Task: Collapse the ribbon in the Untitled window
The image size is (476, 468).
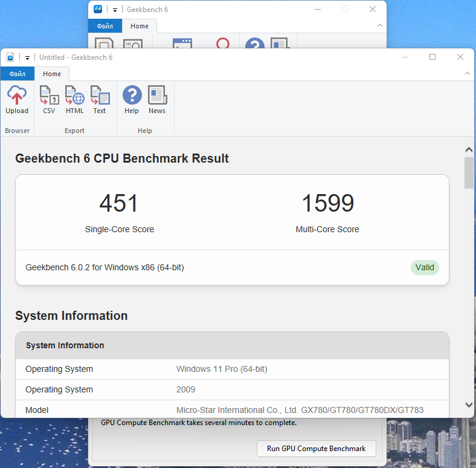Action: [467, 73]
